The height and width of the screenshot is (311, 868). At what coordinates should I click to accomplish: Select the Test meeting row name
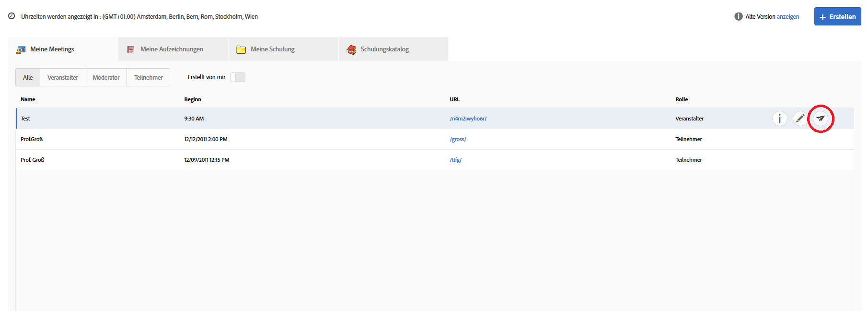[x=25, y=119]
